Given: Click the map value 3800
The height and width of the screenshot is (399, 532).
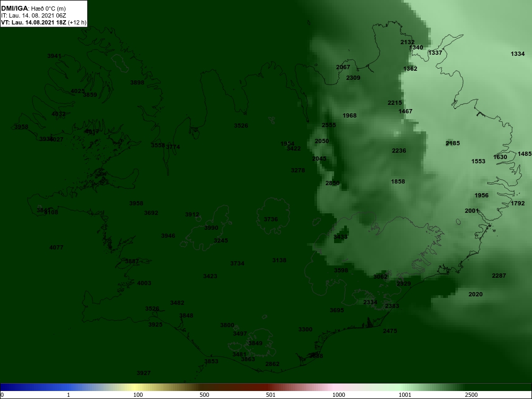Looking at the screenshot, I should 227,325.
